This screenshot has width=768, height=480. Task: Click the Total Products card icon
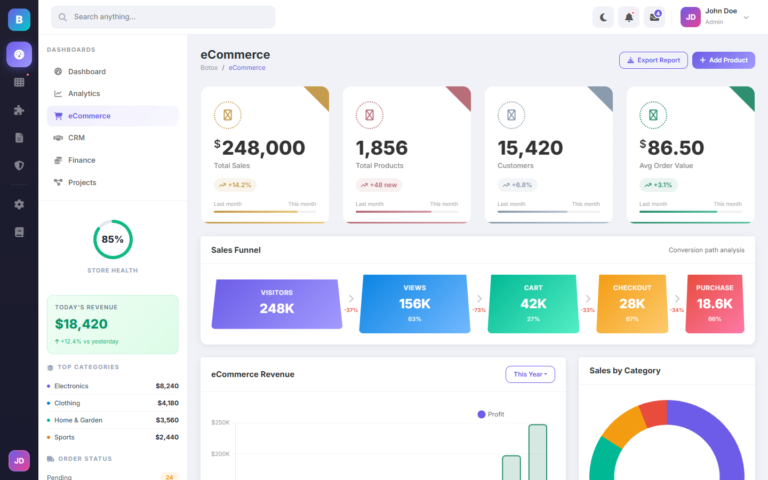pos(369,115)
